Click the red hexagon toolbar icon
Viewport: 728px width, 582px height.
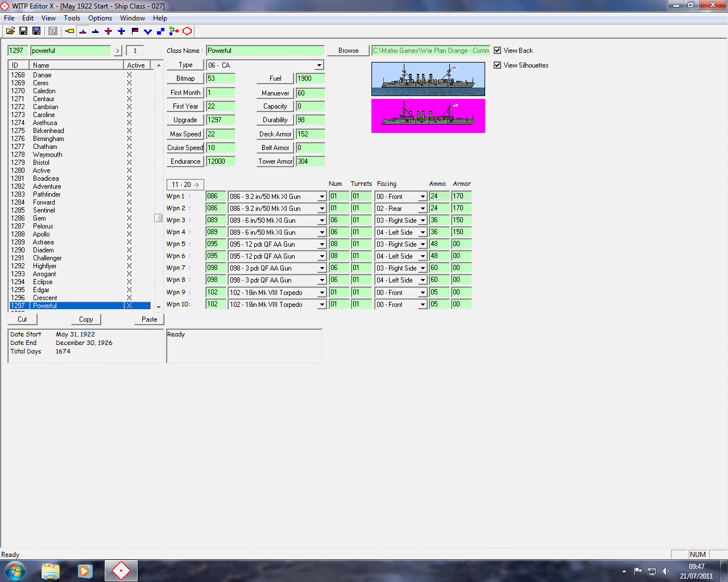point(187,31)
